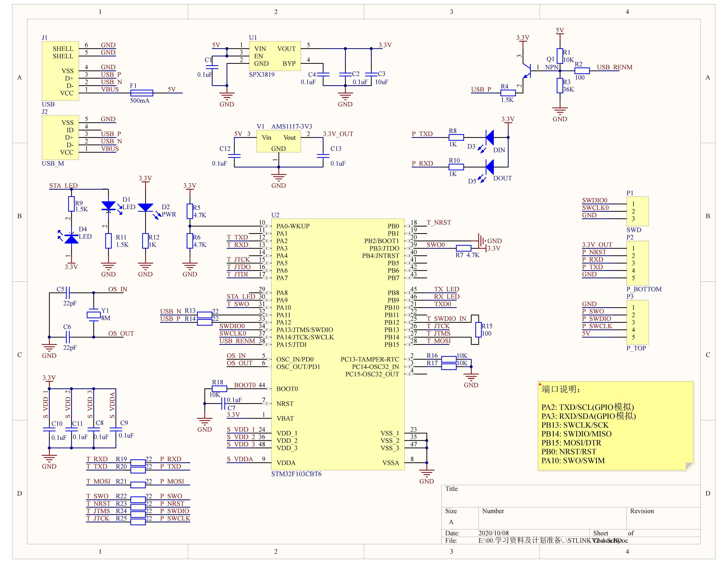Click the STM32F103CBT6 part name text

click(x=296, y=474)
